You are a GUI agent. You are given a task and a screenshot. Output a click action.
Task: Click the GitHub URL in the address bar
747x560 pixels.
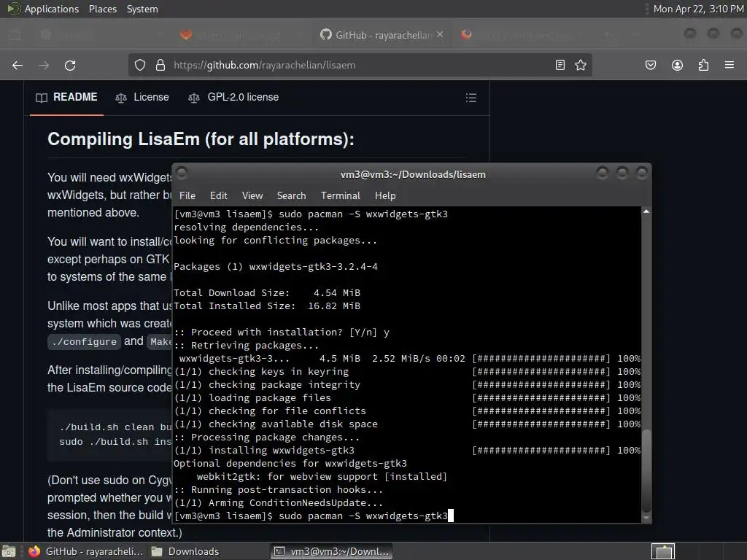(x=264, y=65)
